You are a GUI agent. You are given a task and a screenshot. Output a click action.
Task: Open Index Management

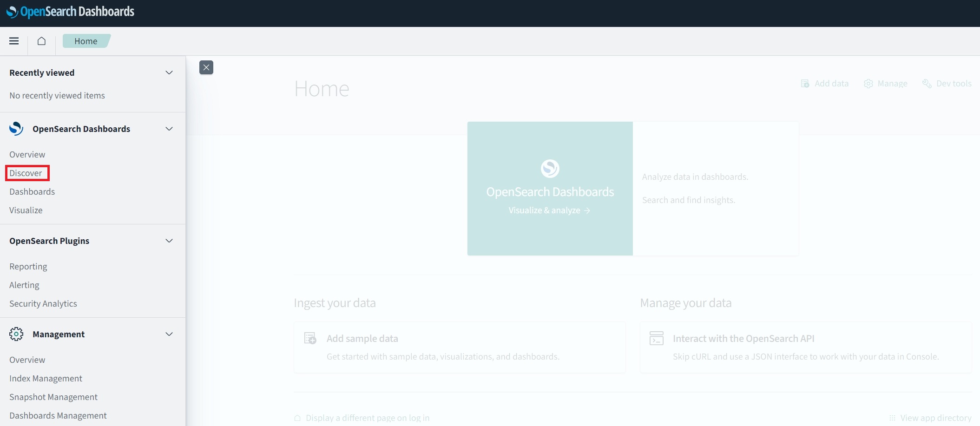pos(46,378)
